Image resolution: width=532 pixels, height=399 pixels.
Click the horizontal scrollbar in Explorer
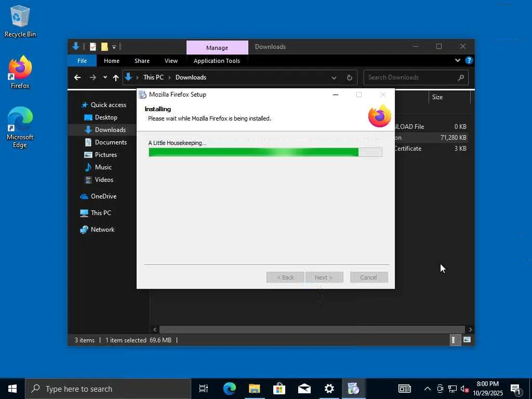[312, 329]
